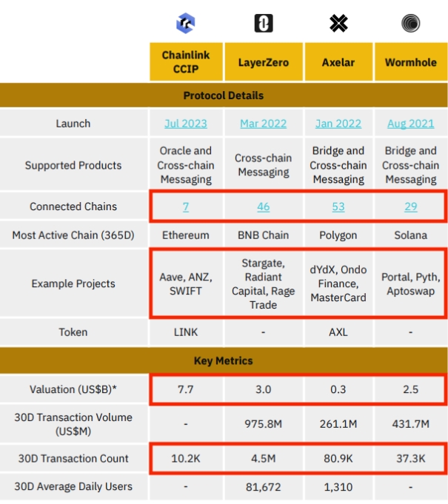This screenshot has width=448, height=504.
Task: Click the Wormhole circular logo icon
Action: [x=411, y=23]
